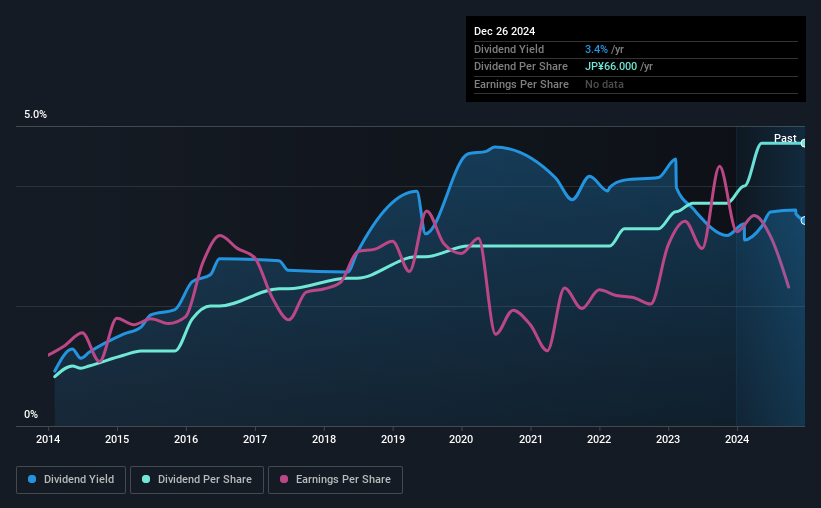Select the 2021 x-axis label
Viewport: 821px width, 508px height.
point(530,439)
